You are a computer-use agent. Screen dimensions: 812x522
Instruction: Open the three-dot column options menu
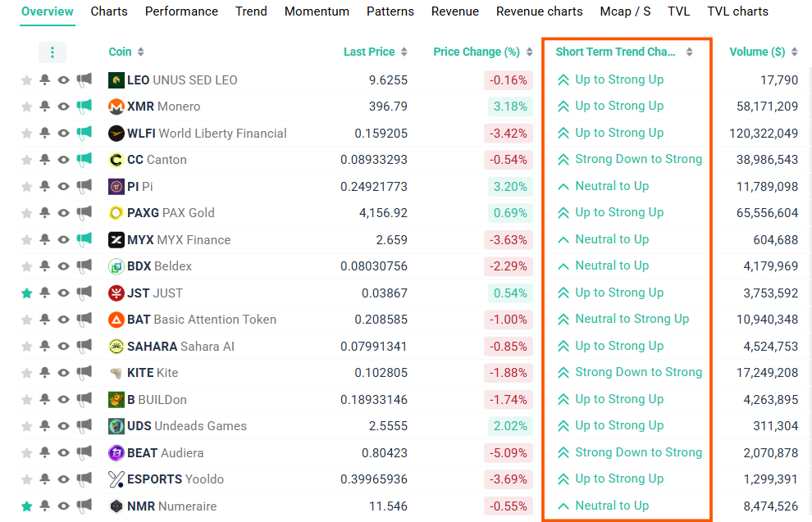pos(52,52)
